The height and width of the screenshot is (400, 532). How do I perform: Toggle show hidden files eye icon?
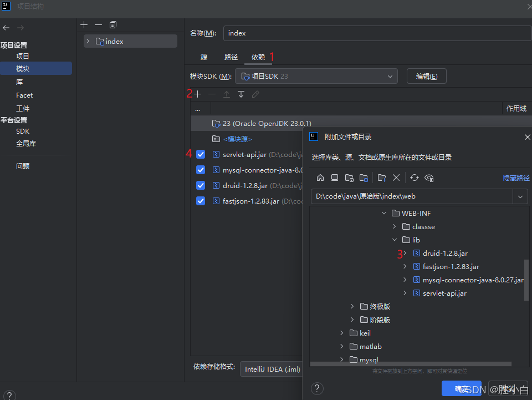coord(429,178)
